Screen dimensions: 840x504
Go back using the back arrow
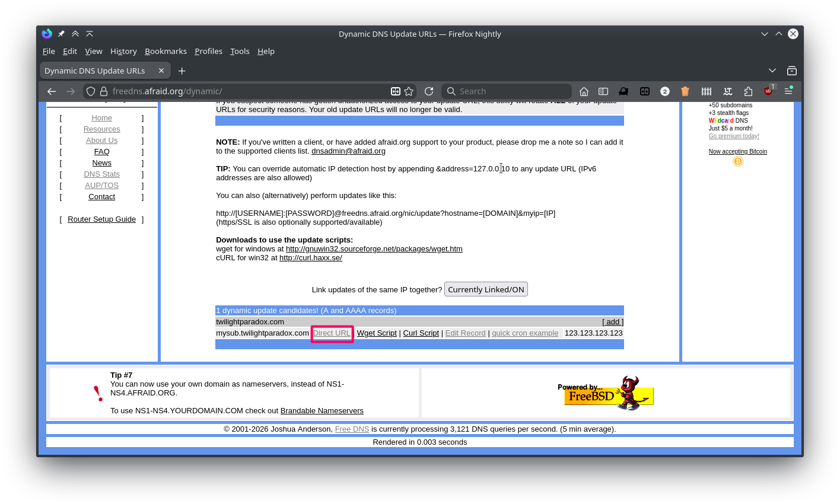click(52, 91)
